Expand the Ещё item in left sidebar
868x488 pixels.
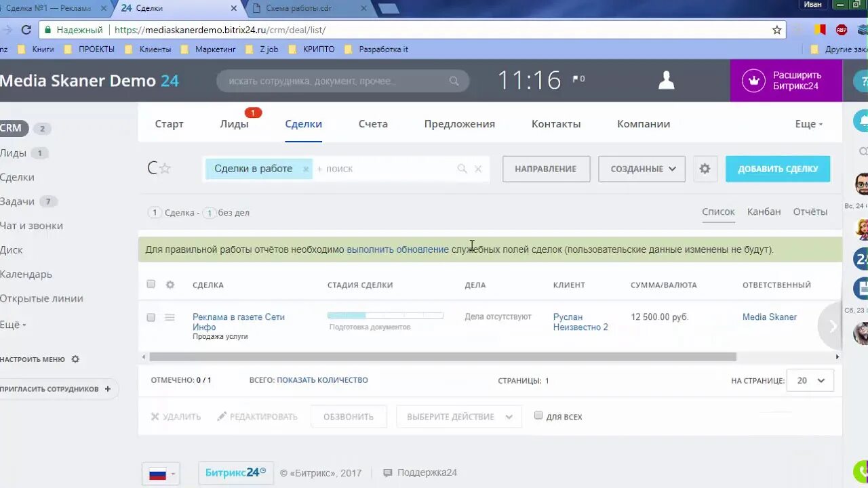pyautogui.click(x=13, y=325)
